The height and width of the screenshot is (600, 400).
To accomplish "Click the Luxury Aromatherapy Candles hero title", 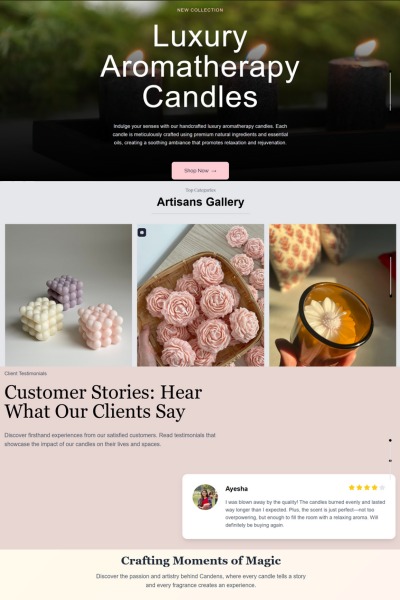I will pos(200,67).
